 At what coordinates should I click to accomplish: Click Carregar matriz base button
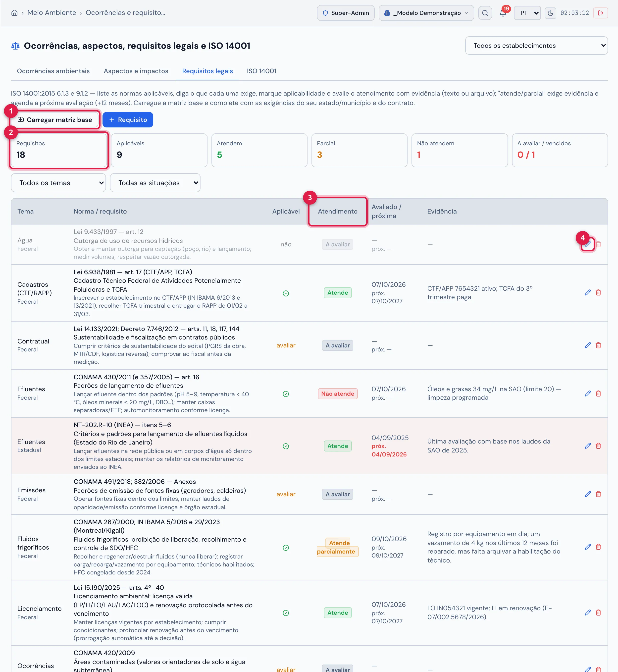pyautogui.click(x=54, y=120)
